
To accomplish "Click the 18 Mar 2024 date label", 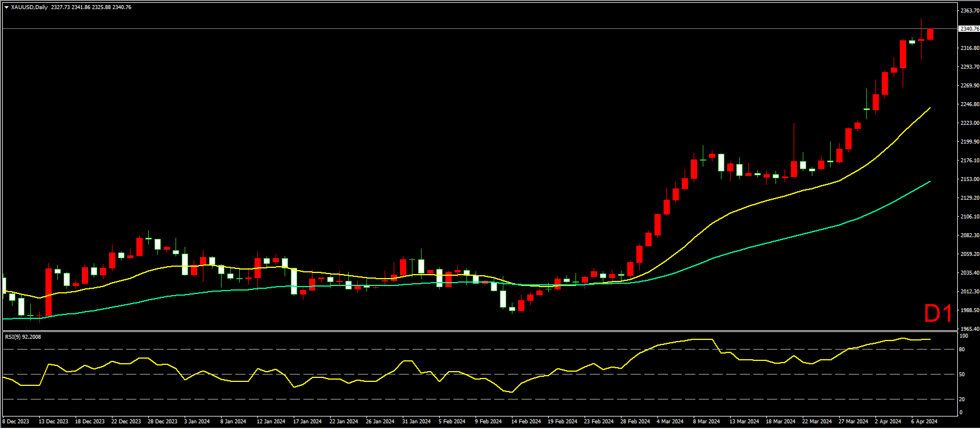I will click(x=781, y=422).
